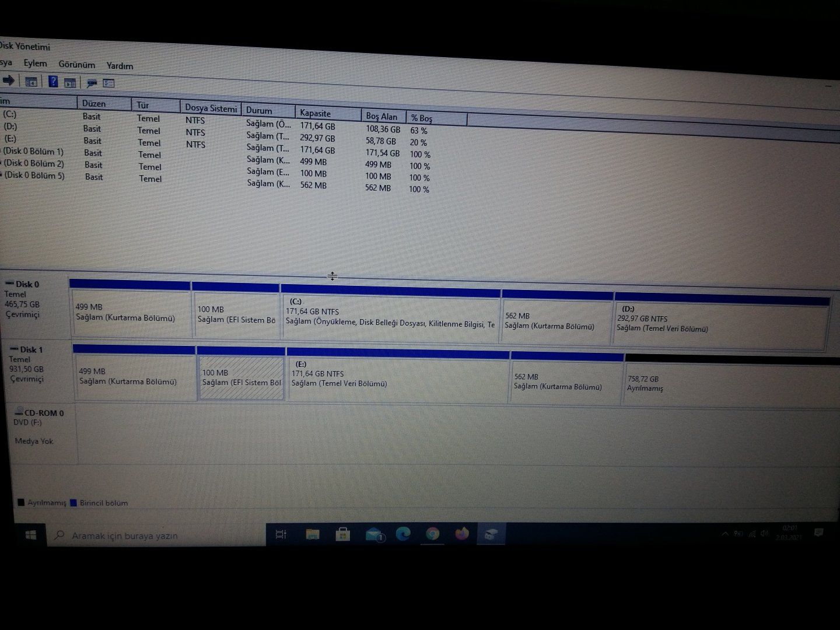Select the (Disk 0 Bölüm 1) volume row
Viewport: 840px width, 630px height.
click(x=216, y=157)
